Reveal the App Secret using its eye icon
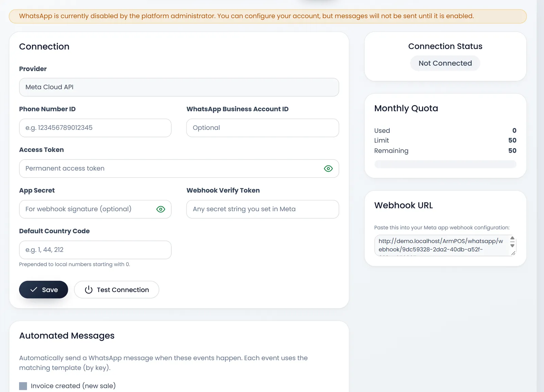Image resolution: width=544 pixels, height=392 pixels. 161,209
